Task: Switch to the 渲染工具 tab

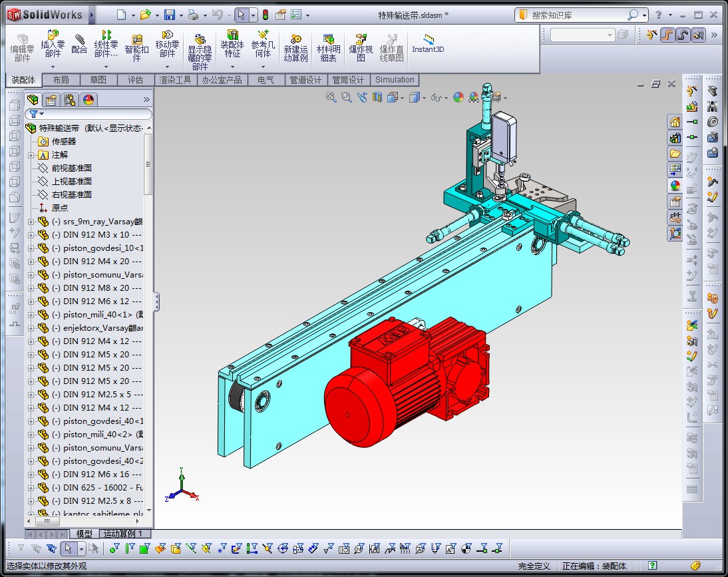Action: tap(174, 80)
